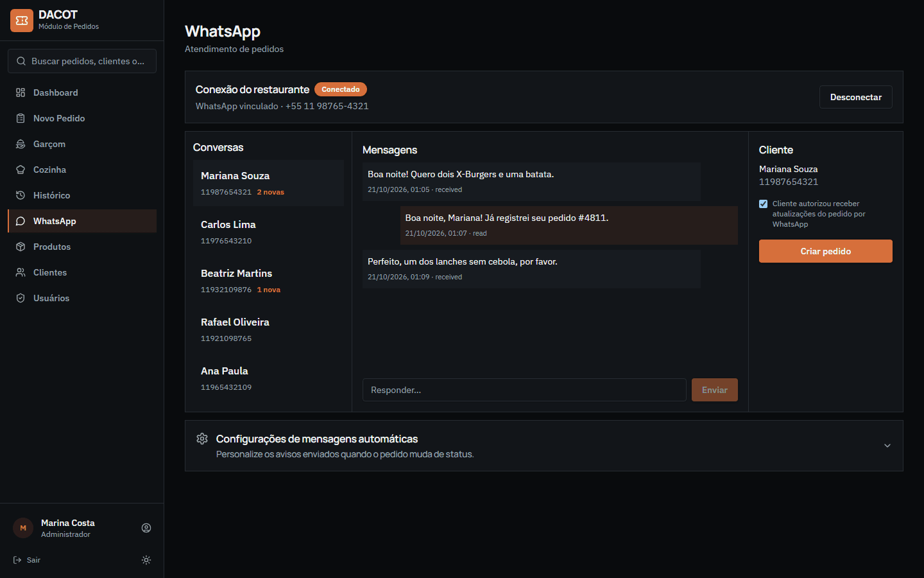The height and width of the screenshot is (578, 924).
Task: Navigate to Cozinha section
Action: (x=82, y=170)
